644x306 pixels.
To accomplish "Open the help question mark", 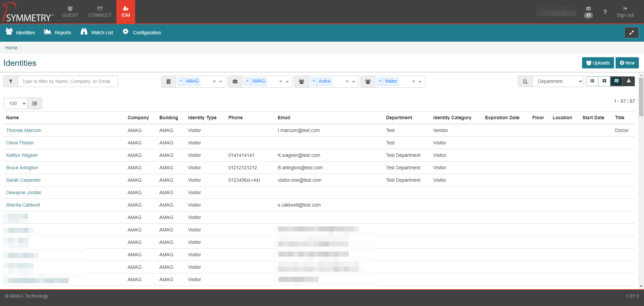I will (x=605, y=12).
